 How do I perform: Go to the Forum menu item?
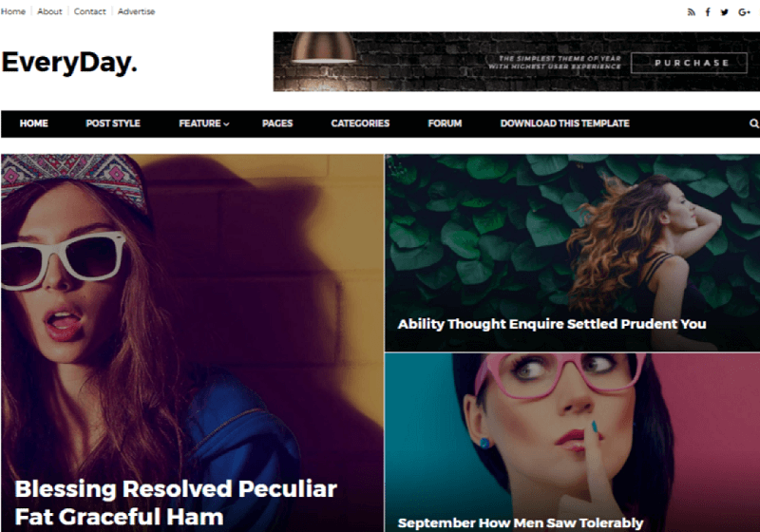click(445, 123)
